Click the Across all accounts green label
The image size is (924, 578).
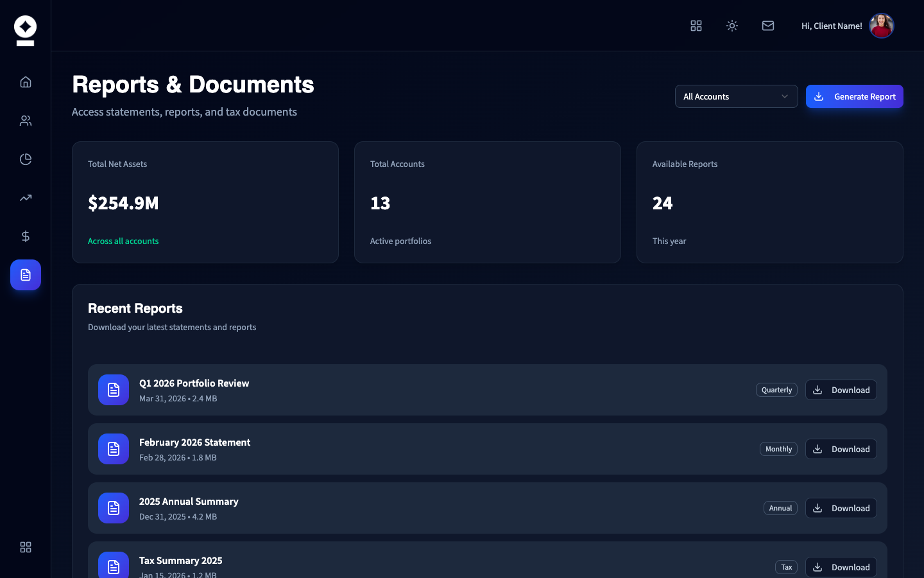[123, 241]
